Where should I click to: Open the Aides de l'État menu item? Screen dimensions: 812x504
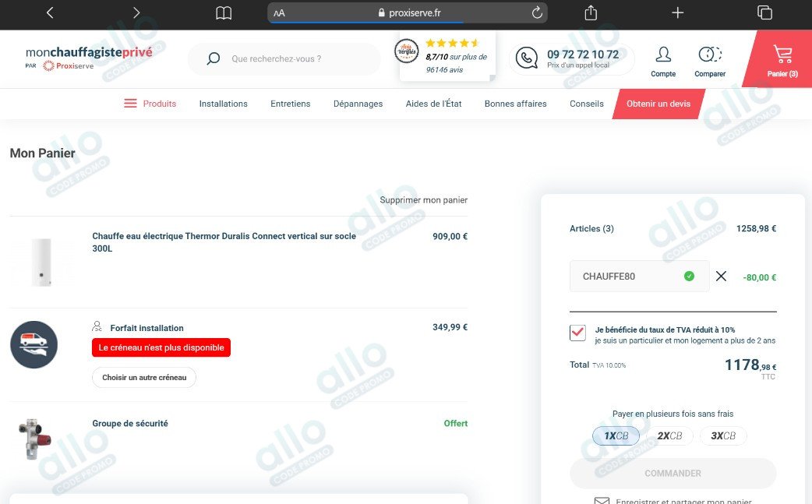click(x=433, y=104)
